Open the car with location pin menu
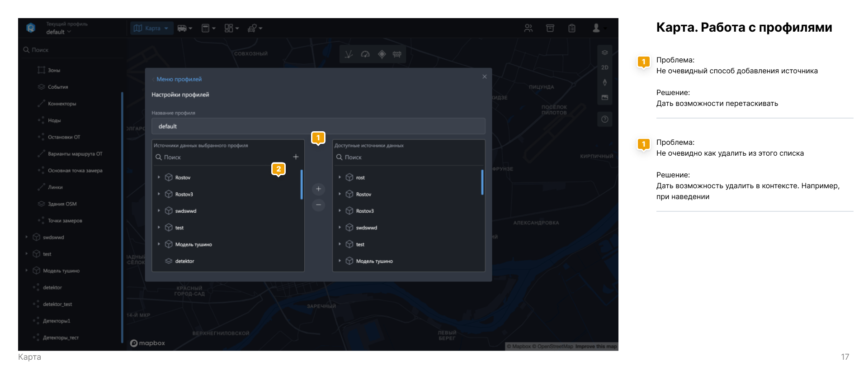This screenshot has width=868, height=381. pyautogui.click(x=255, y=28)
